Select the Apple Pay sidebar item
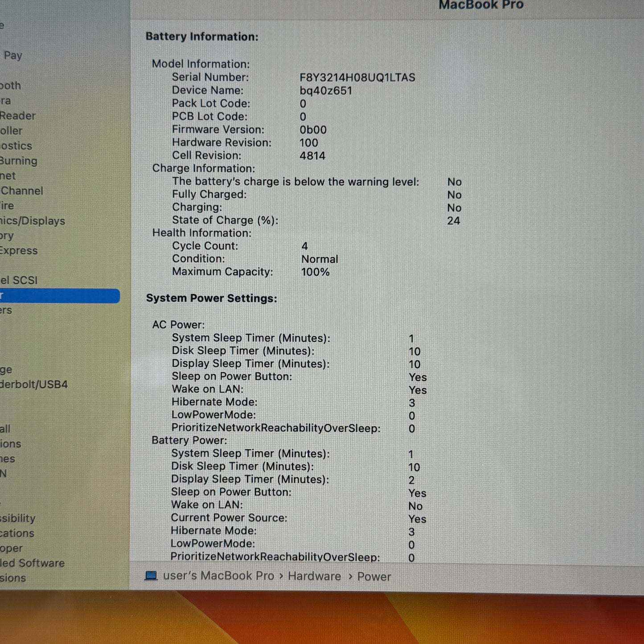 tap(11, 55)
